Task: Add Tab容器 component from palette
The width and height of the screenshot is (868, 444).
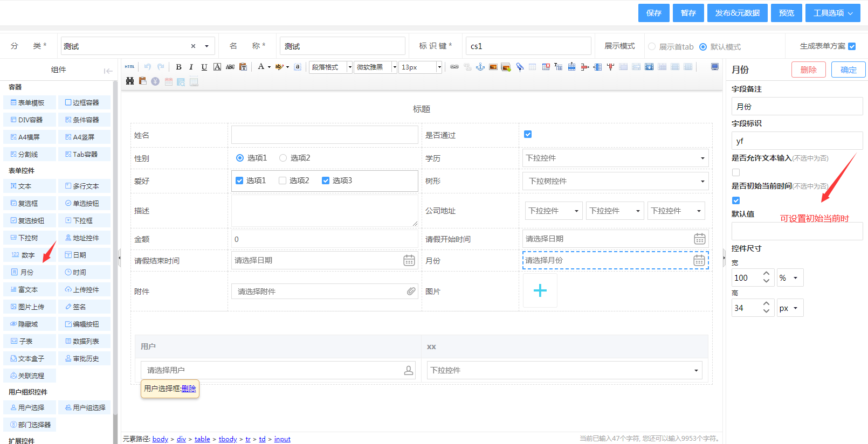Action: [x=85, y=154]
